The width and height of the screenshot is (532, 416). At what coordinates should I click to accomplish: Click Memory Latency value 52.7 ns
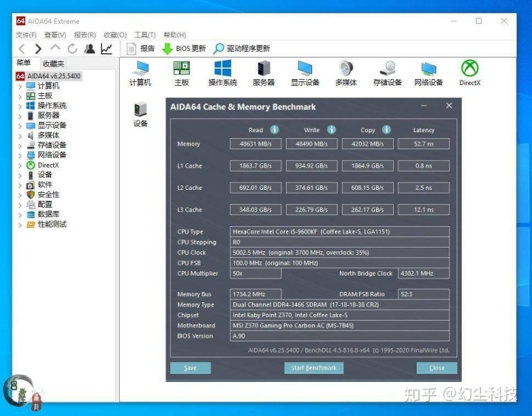pyautogui.click(x=424, y=144)
